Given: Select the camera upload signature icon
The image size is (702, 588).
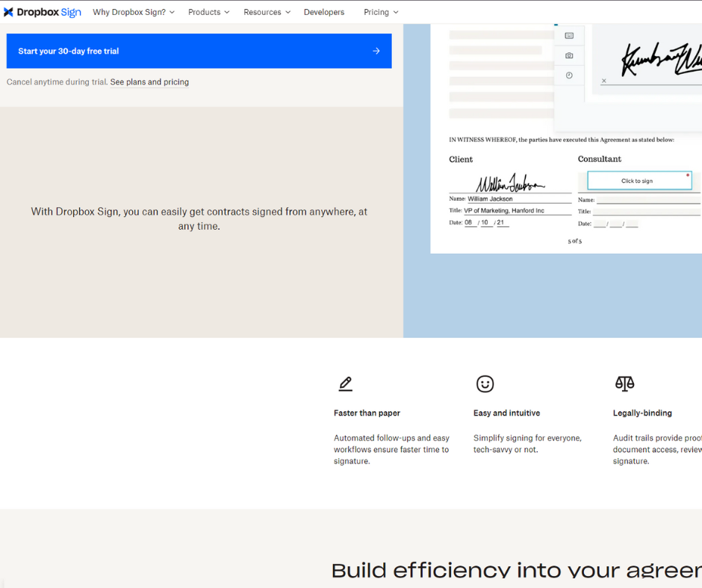Looking at the screenshot, I should tap(569, 55).
